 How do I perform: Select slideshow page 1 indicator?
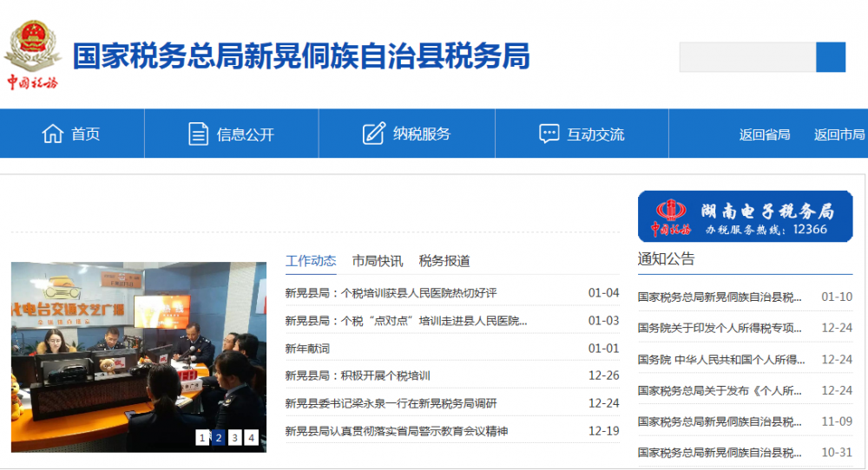(x=202, y=438)
